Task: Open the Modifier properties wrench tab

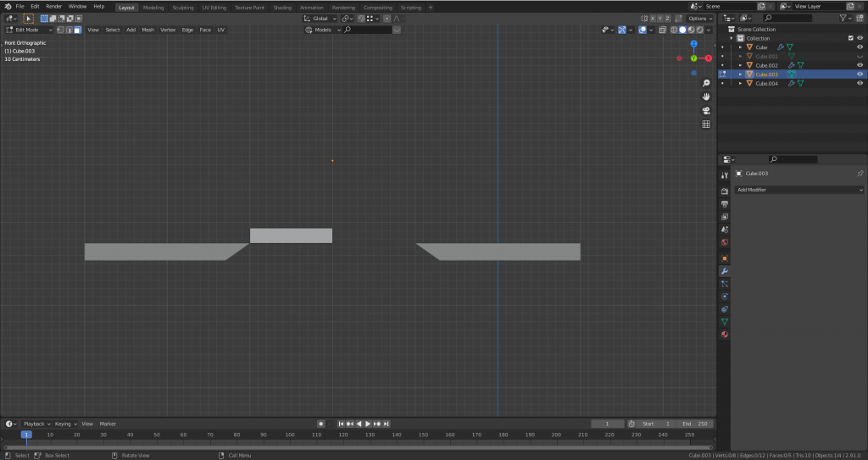Action: click(x=725, y=271)
